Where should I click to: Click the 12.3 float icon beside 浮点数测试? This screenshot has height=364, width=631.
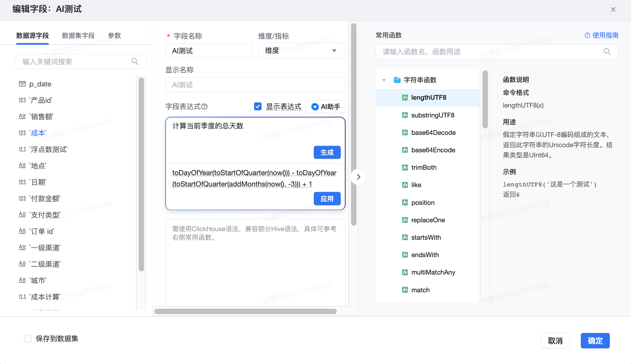pos(22,150)
